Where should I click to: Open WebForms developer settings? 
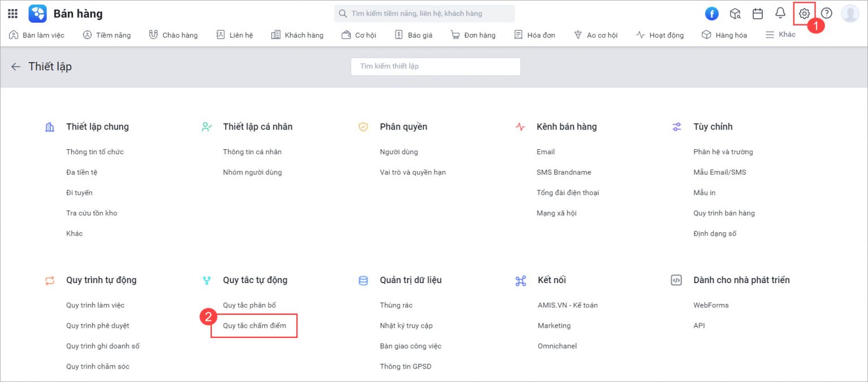711,305
